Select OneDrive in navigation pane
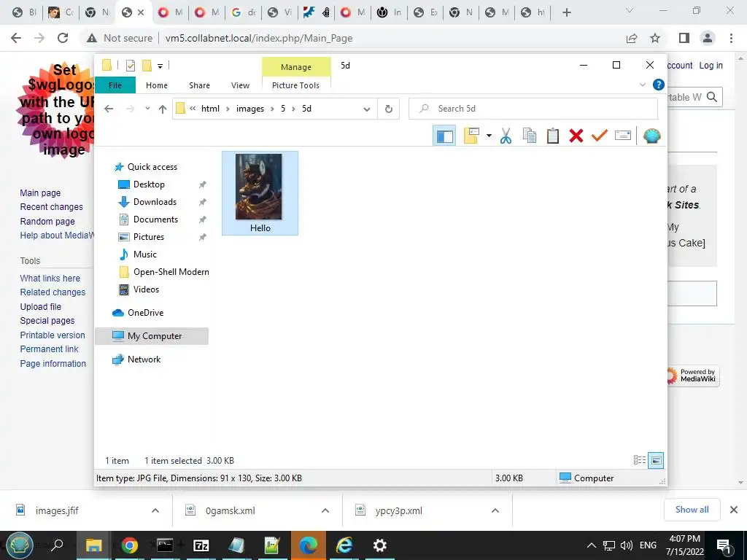Viewport: 747px width, 560px height. click(x=145, y=313)
